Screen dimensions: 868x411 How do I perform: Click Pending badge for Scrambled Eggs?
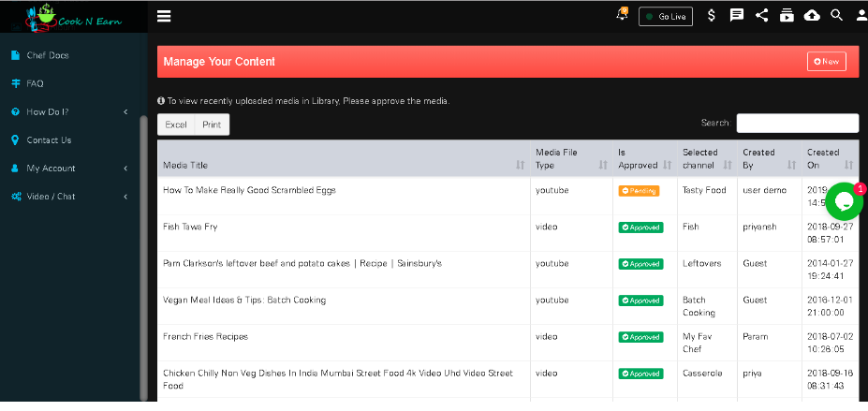click(x=639, y=191)
